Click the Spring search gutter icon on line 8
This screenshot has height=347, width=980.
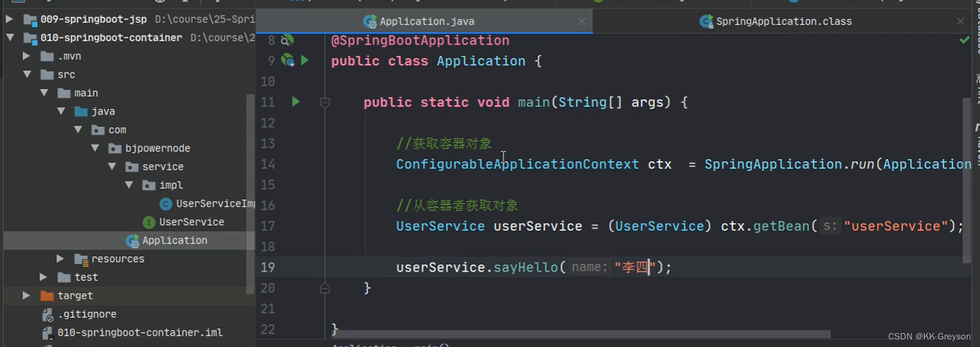click(x=287, y=40)
